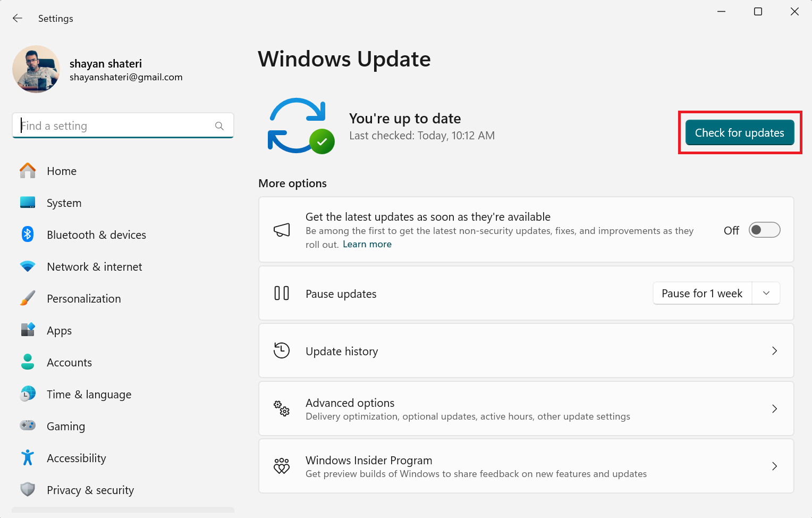Screen dimensions: 812x518
Task: Click the Personalization paintbrush icon
Action: 28,298
